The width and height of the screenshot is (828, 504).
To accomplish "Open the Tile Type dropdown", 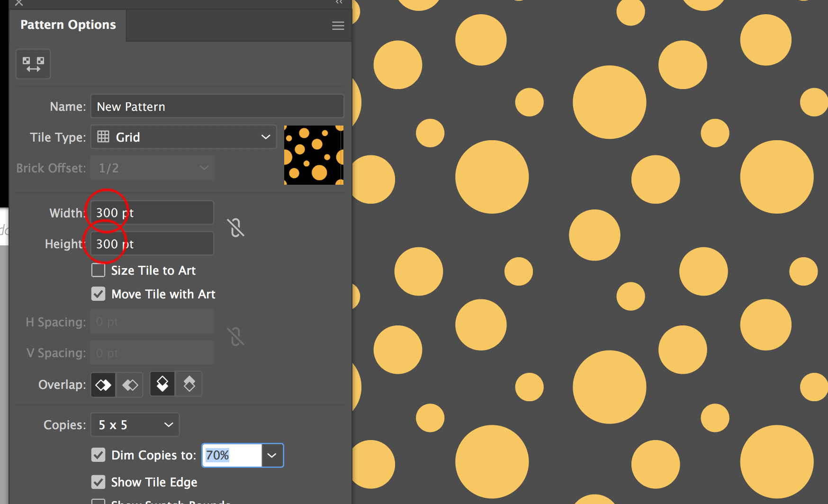I will click(x=265, y=137).
